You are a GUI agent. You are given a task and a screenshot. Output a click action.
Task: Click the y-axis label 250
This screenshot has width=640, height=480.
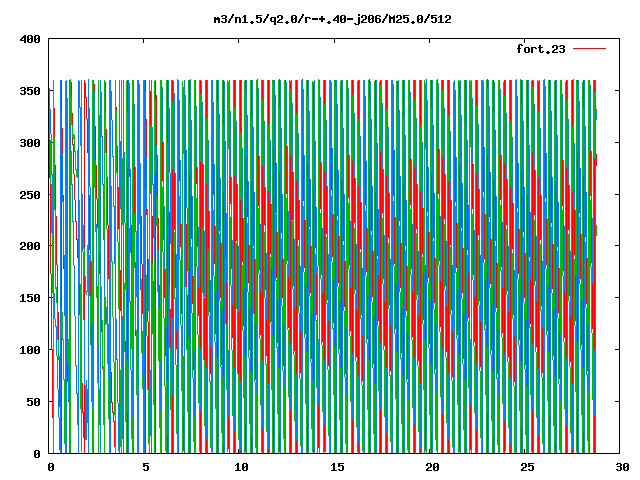point(30,195)
